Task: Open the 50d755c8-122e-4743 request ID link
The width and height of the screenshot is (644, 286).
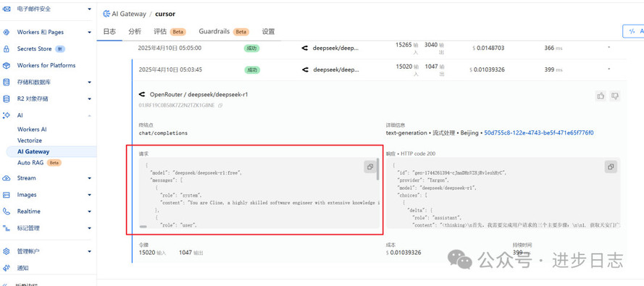Action: coord(539,133)
